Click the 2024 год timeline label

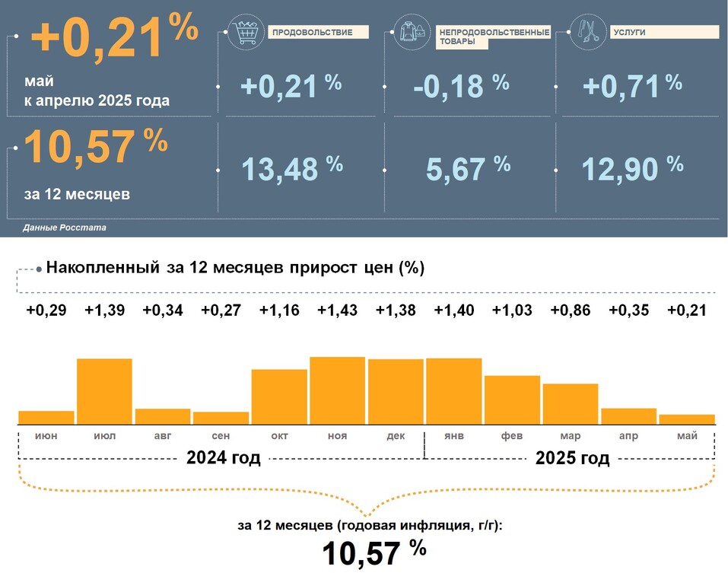(x=223, y=458)
